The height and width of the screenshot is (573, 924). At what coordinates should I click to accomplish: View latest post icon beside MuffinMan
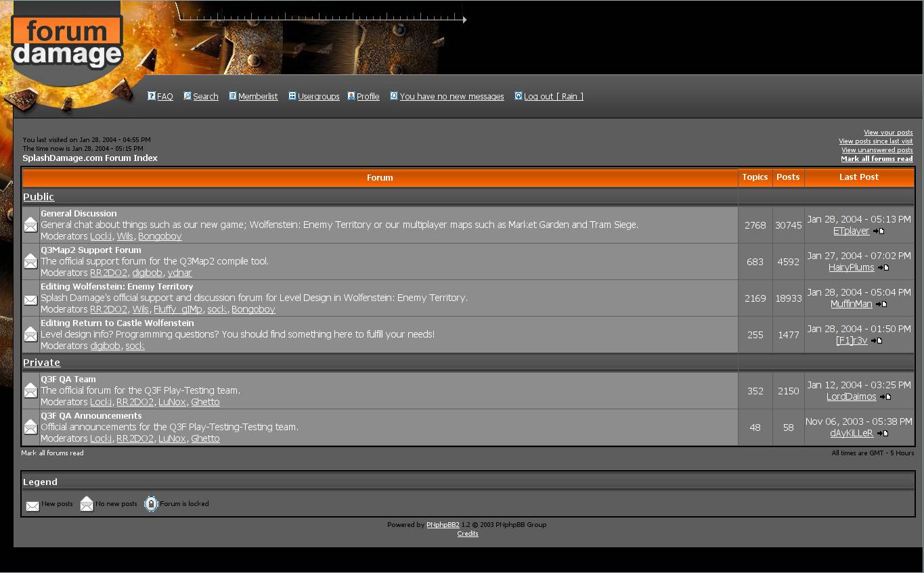881,304
